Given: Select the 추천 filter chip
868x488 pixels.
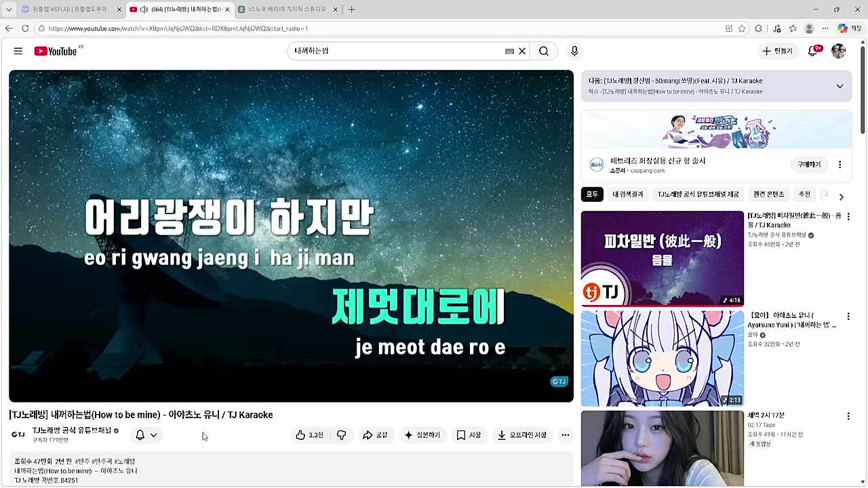Looking at the screenshot, I should click(804, 195).
